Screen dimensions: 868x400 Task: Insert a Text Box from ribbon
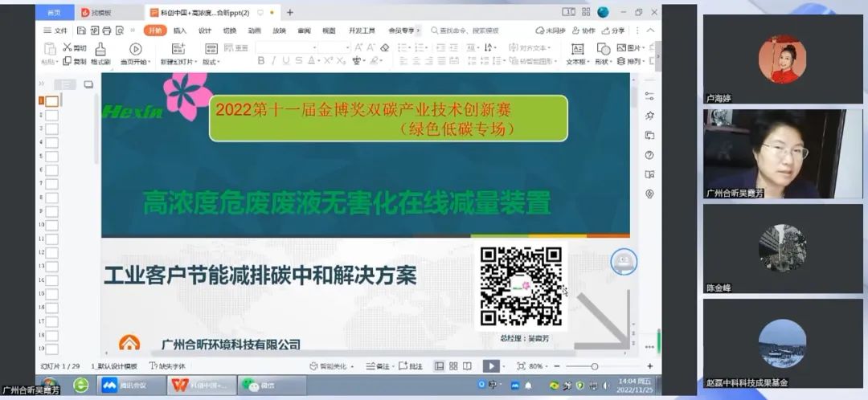577,49
